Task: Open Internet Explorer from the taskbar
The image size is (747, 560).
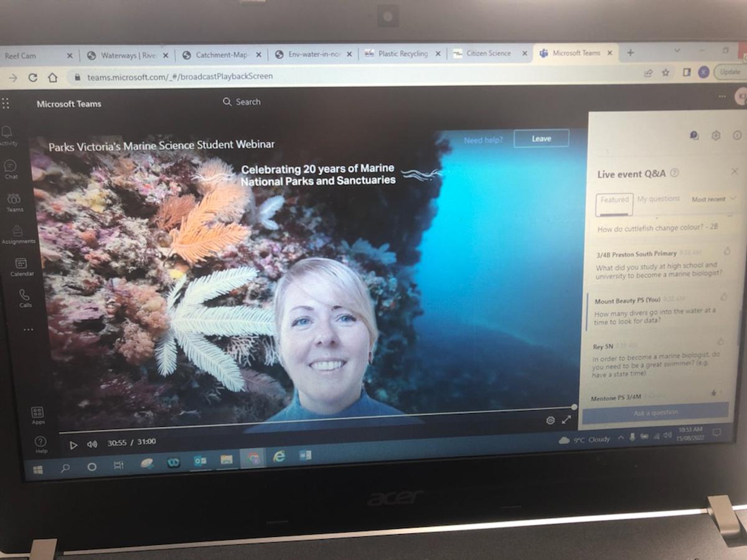Action: 279,457
